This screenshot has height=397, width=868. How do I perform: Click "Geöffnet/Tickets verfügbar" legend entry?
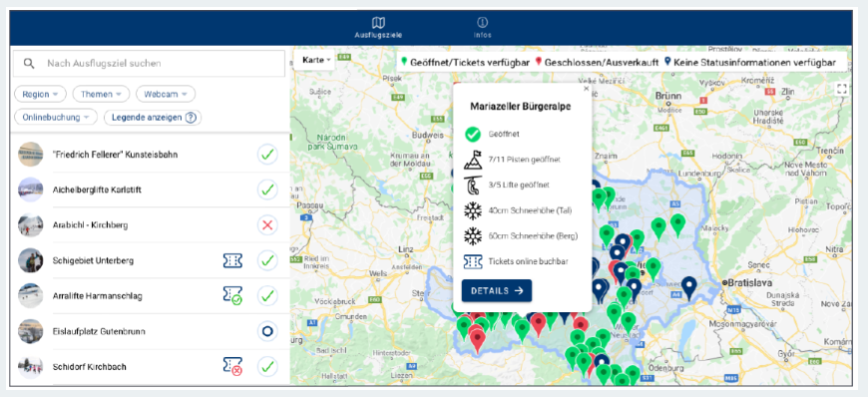tap(465, 63)
